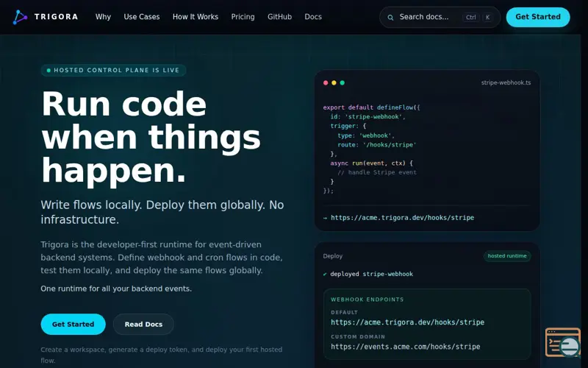Viewport: 588px width, 368px height.
Task: Click the green window dot in code card
Action: click(x=342, y=82)
